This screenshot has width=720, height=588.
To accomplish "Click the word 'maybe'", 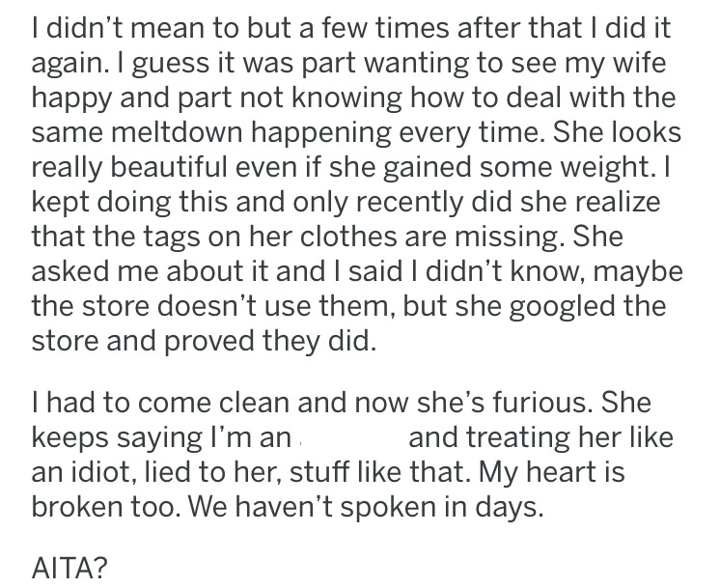I will click(638, 273).
